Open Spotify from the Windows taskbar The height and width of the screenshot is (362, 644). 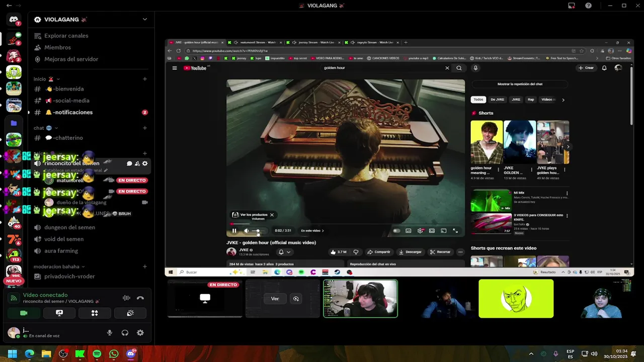point(97,354)
